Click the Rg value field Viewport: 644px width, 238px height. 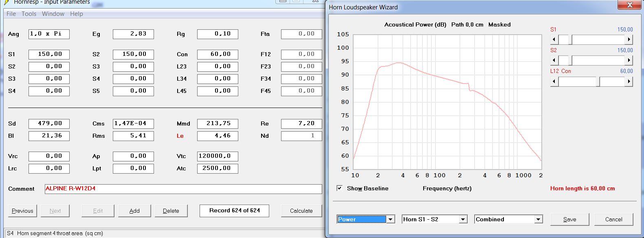[218, 34]
